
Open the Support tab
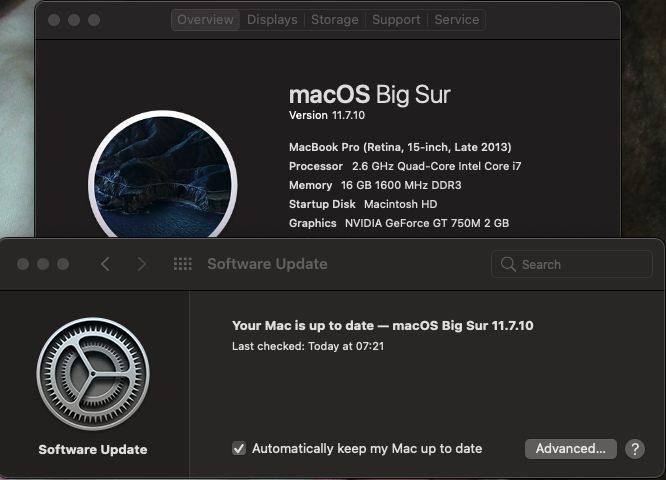click(x=396, y=20)
